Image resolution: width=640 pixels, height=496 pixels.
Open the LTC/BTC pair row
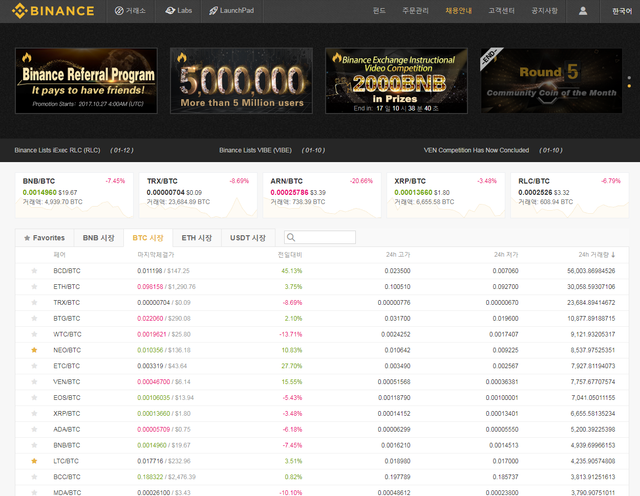pos(322,461)
